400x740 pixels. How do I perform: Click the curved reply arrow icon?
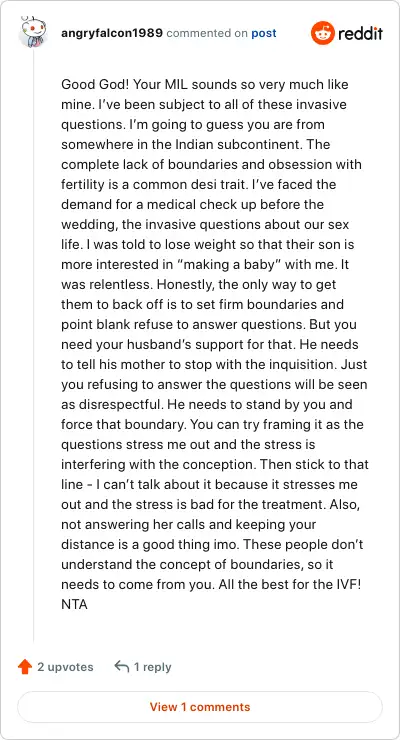click(x=122, y=667)
